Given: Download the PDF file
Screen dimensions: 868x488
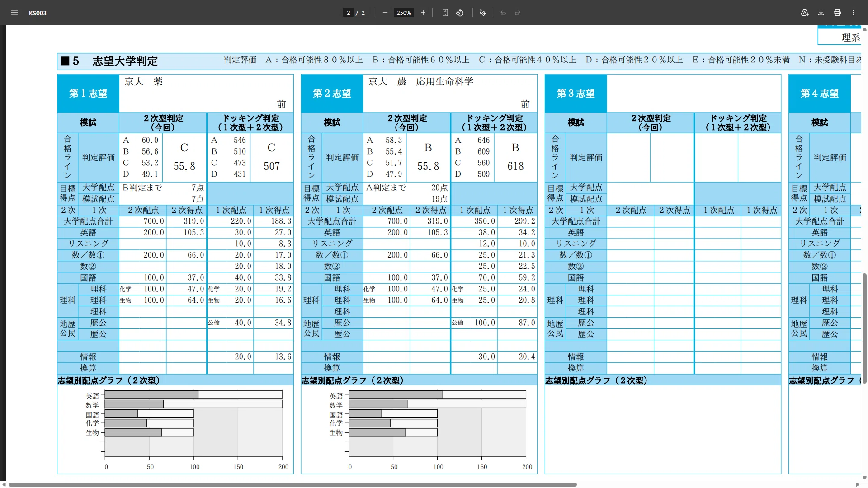Looking at the screenshot, I should [x=821, y=13].
